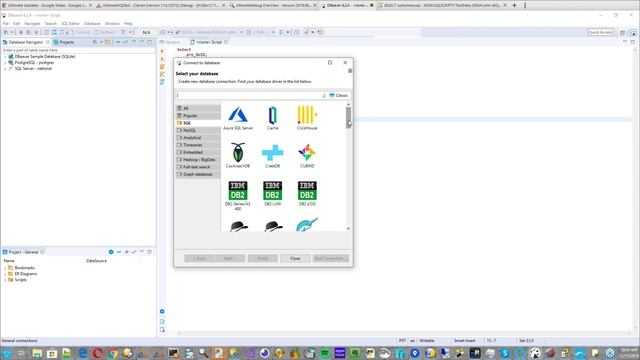Open Microsoft Store from the taskbar
The width and height of the screenshot is (640, 360).
coord(52,353)
